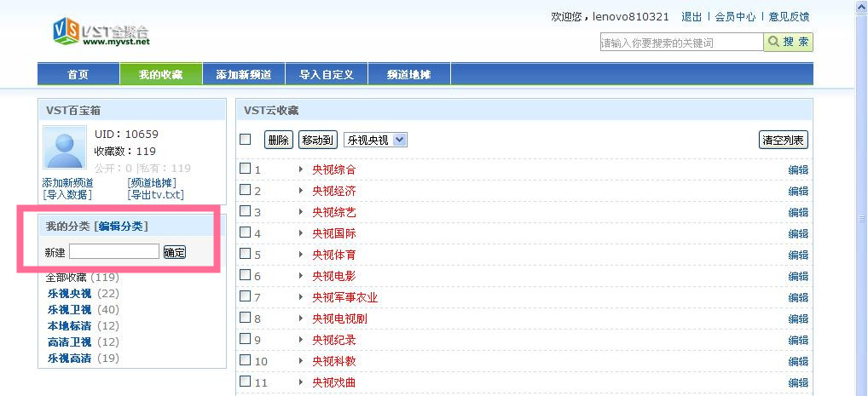Expand the arrow next to 央视电影

[x=301, y=276]
